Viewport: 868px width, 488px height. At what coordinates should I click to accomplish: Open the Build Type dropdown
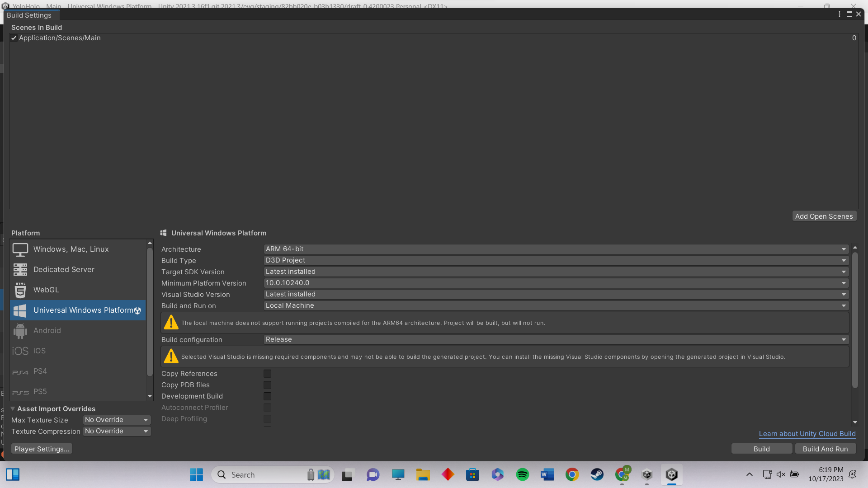click(x=556, y=261)
